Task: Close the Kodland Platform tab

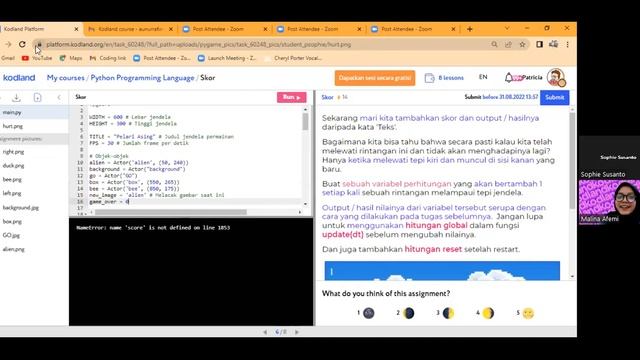Action: tap(76, 29)
